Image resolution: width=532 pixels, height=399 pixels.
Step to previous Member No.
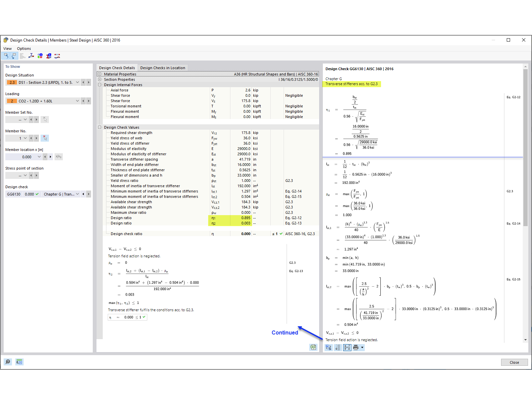31,138
